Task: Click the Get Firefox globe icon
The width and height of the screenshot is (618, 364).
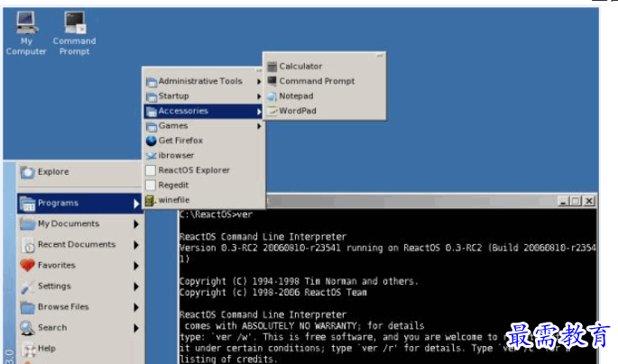Action: click(x=151, y=141)
